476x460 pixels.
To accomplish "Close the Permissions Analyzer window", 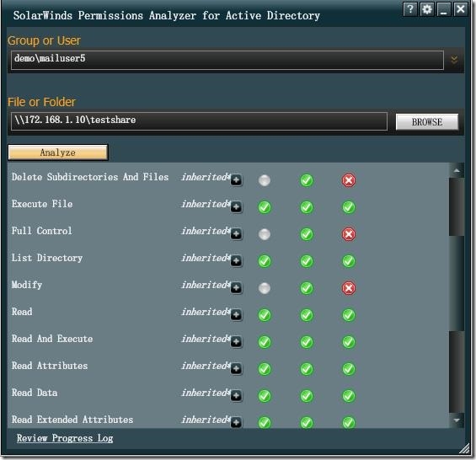I will (x=460, y=9).
